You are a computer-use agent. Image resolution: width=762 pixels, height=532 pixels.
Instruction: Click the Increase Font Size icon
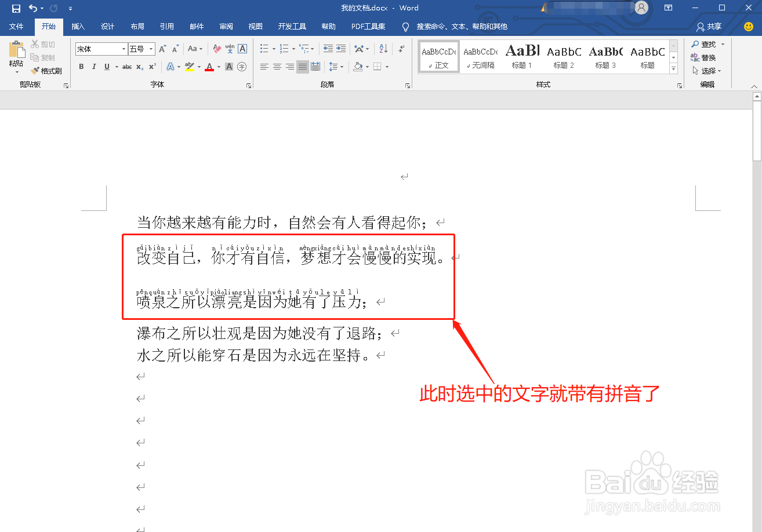(x=163, y=49)
